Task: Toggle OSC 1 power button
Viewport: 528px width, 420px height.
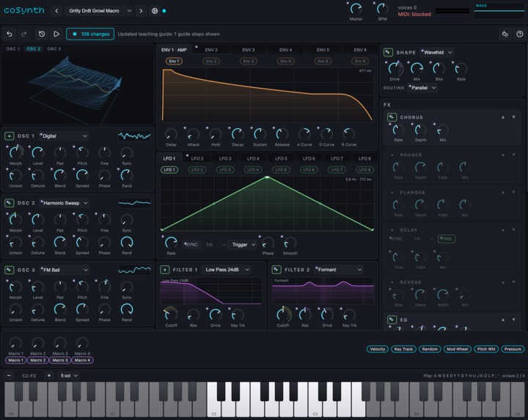Action: (x=9, y=136)
